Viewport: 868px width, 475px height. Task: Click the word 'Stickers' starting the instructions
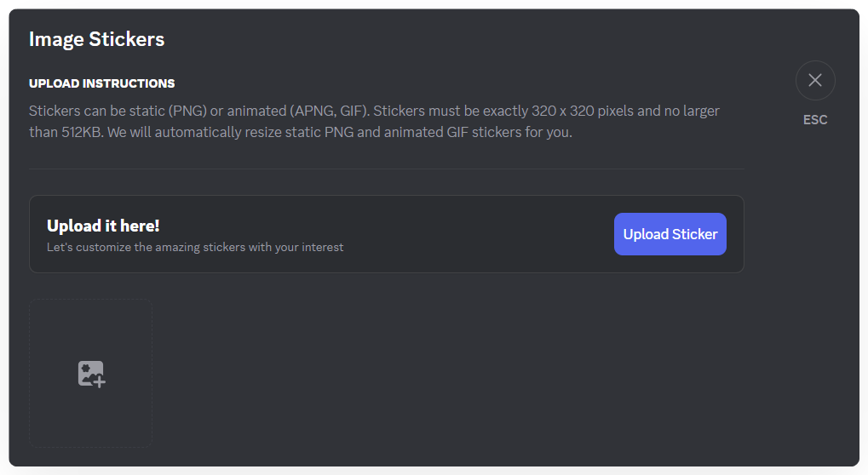55,112
